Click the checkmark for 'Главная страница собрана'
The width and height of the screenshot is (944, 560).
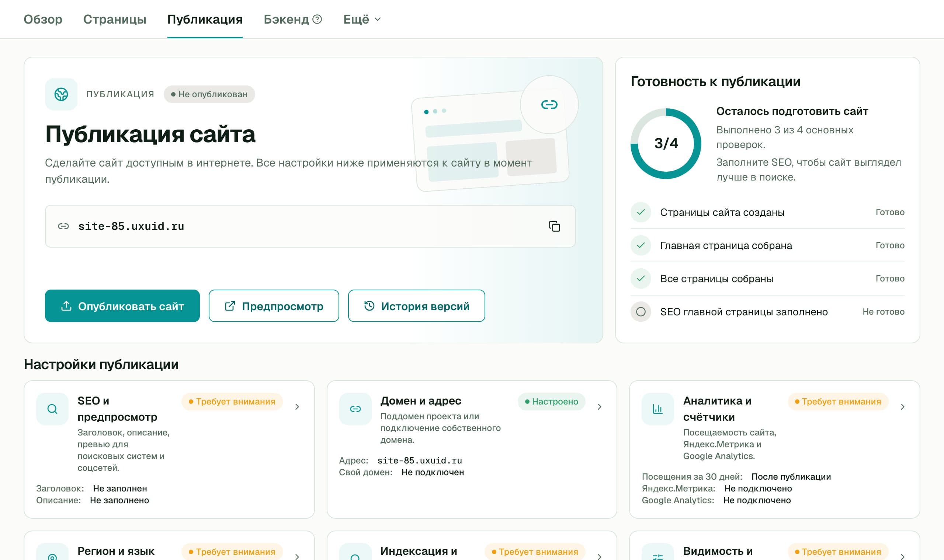(641, 245)
